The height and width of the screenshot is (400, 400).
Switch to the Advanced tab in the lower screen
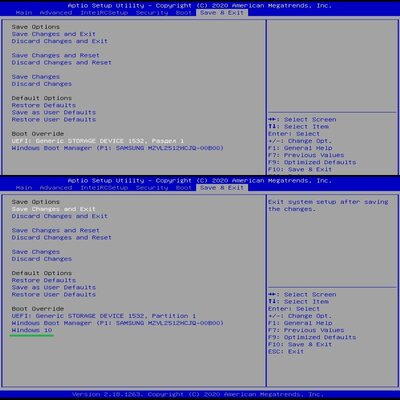tap(56, 188)
